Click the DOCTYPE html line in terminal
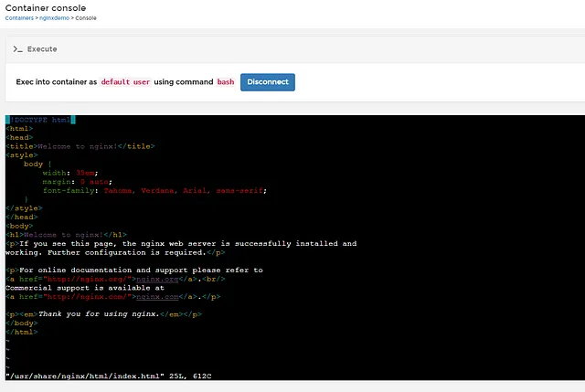 point(40,120)
